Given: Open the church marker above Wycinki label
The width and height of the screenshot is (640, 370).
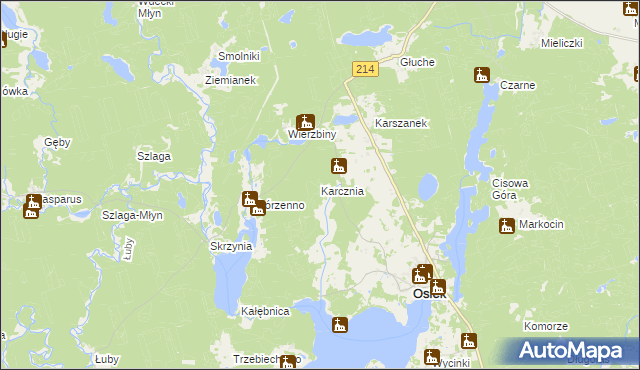Looking at the screenshot, I should 432,357.
